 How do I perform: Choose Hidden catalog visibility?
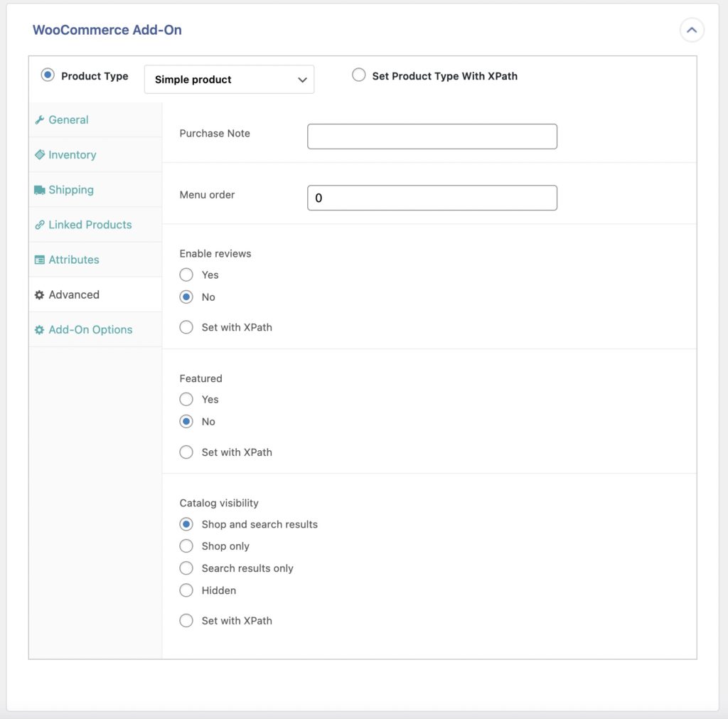coord(186,590)
